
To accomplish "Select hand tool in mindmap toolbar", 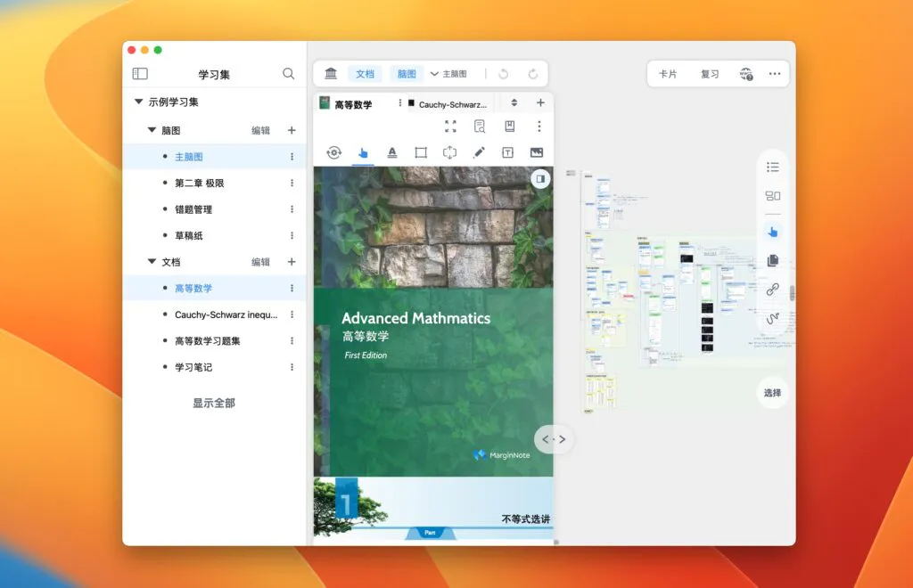I will (773, 232).
